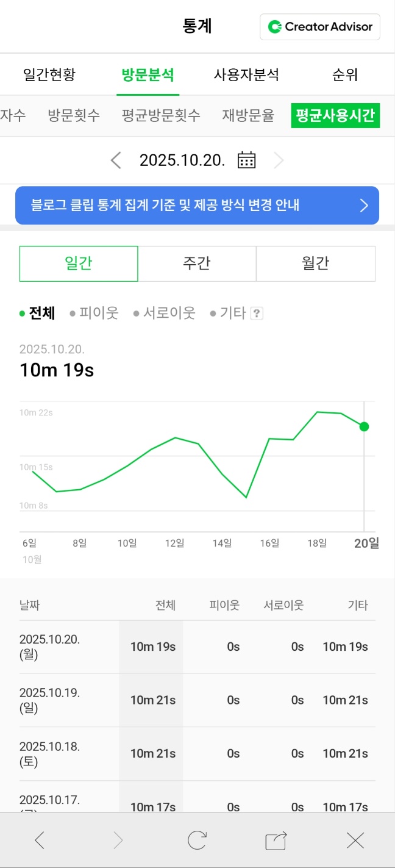395x868 pixels.
Task: Open the calendar date picker icon
Action: tap(246, 160)
